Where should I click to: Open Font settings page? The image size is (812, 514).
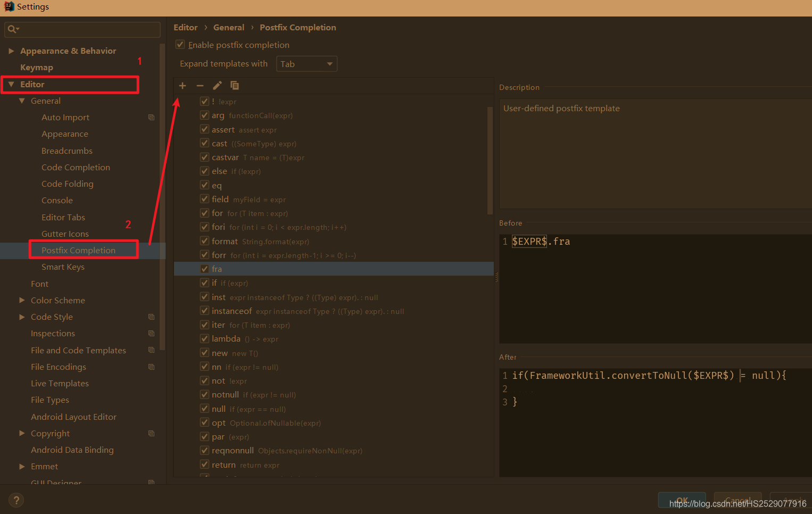[x=39, y=284]
